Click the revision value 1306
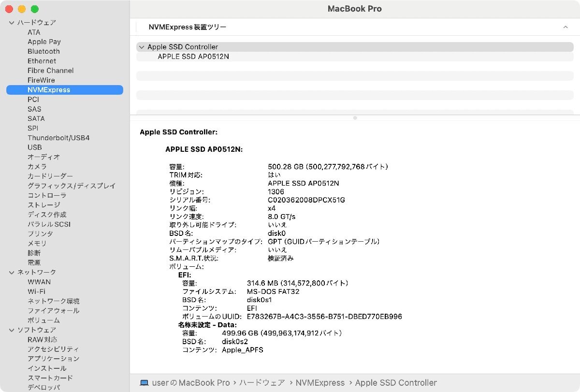This screenshot has height=392, width=580. point(276,192)
